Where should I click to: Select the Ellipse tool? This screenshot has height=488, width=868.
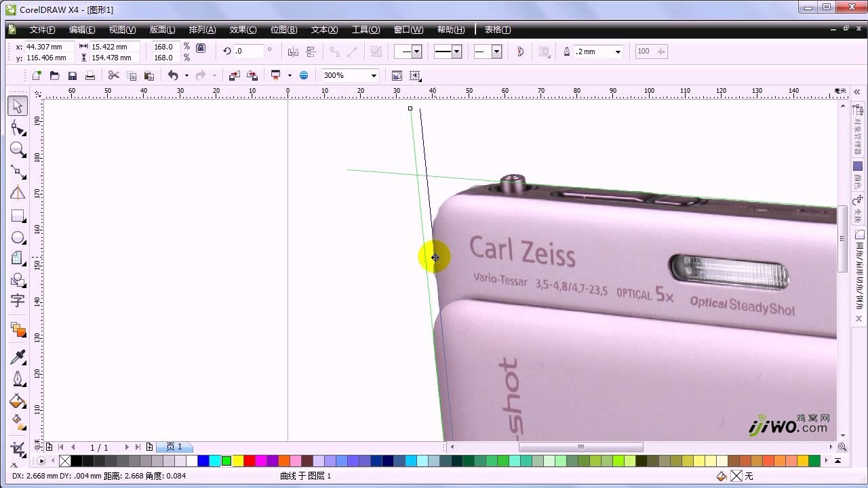(18, 238)
